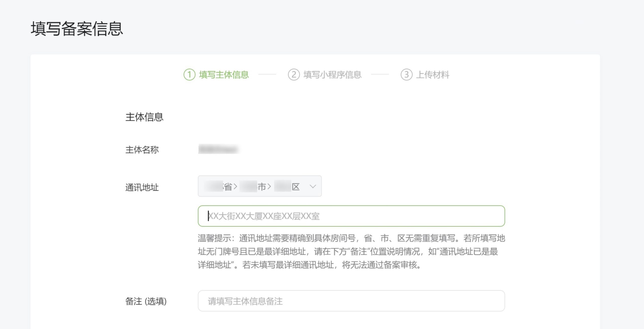
Task: Select the 填写小程序信息 step label
Action: [332, 75]
